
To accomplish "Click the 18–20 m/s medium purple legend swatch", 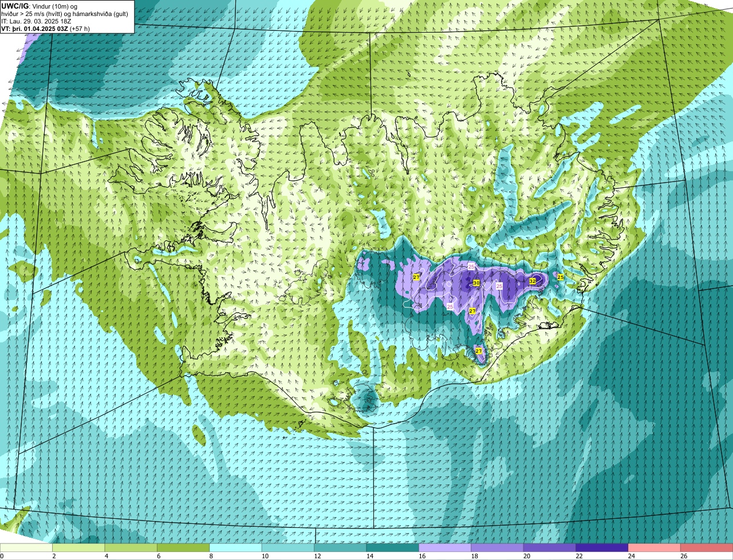I will tap(498, 547).
